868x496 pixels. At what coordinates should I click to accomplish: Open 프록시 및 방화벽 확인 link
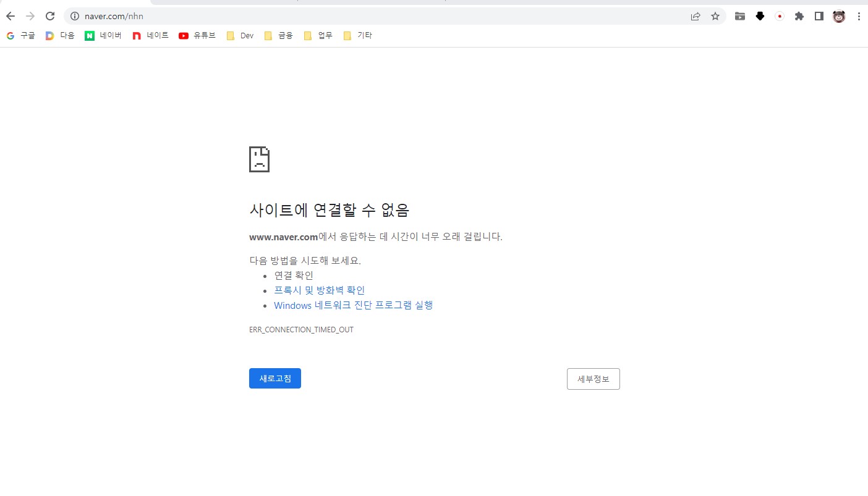319,290
